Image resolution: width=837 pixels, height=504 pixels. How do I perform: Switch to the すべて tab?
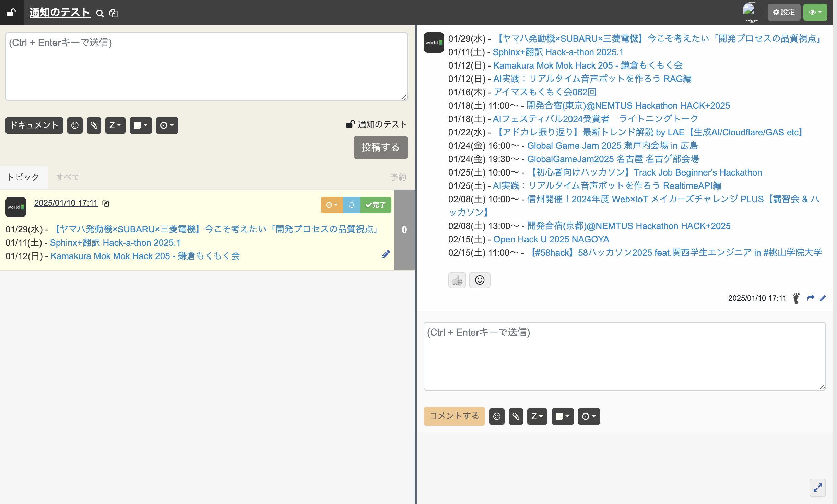point(68,177)
